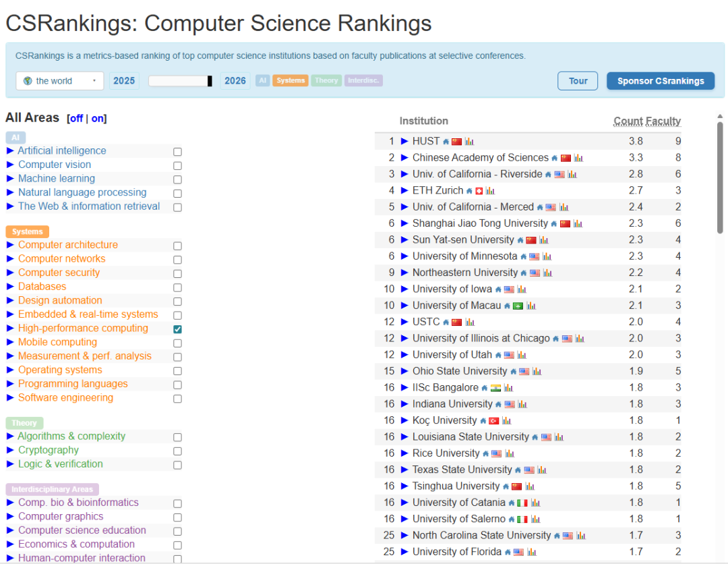View the chart icon for ETH Zurich
The image size is (728, 564).
click(x=490, y=190)
